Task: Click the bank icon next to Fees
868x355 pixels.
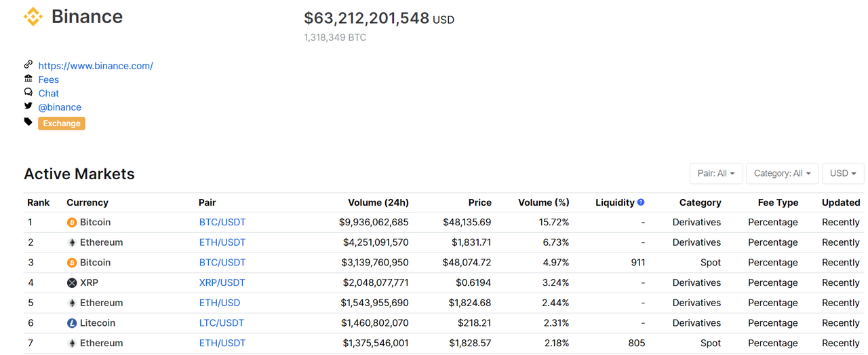Action: (28, 79)
